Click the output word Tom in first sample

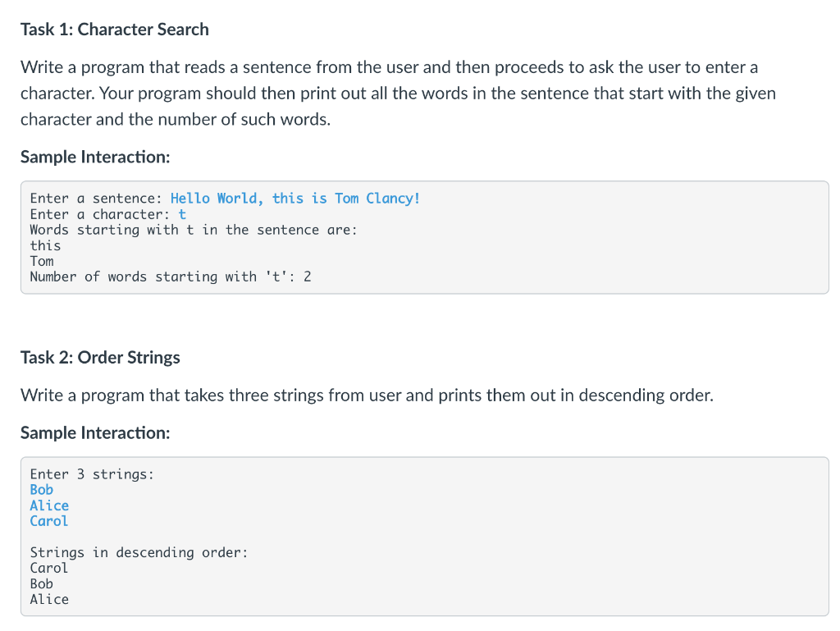coord(42,262)
